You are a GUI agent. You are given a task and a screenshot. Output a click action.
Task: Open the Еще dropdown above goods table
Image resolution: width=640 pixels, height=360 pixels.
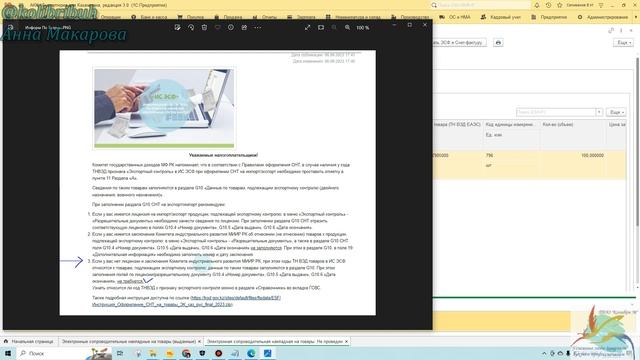pyautogui.click(x=616, y=112)
